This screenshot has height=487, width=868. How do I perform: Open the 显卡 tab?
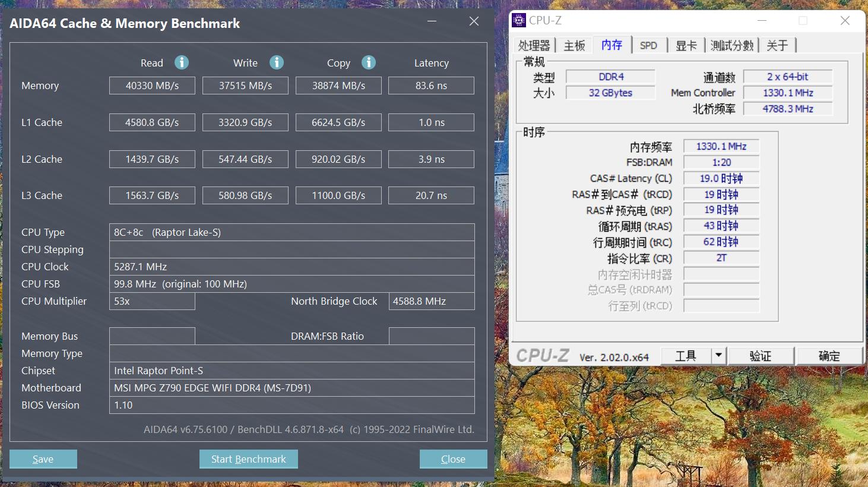coord(686,45)
